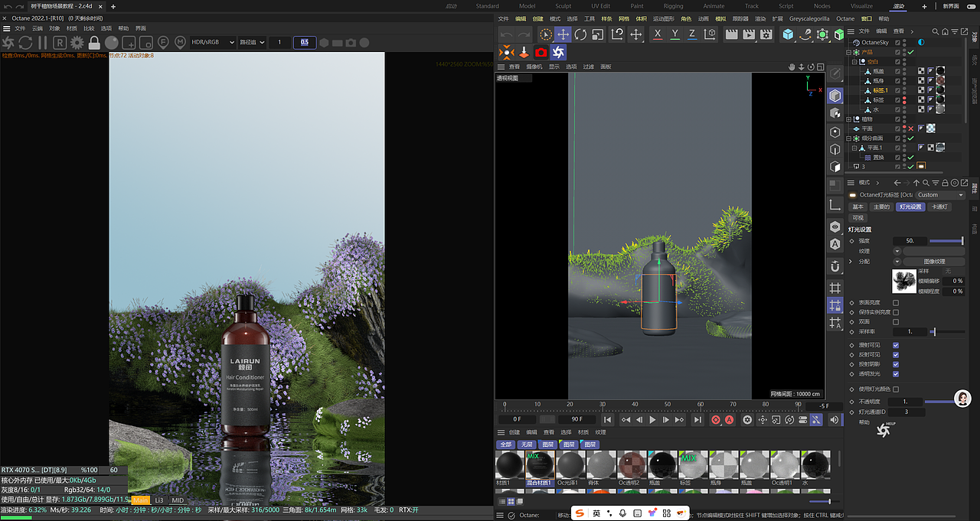Open 卡通灯 attribute tab
This screenshot has width=980, height=521.
point(939,207)
